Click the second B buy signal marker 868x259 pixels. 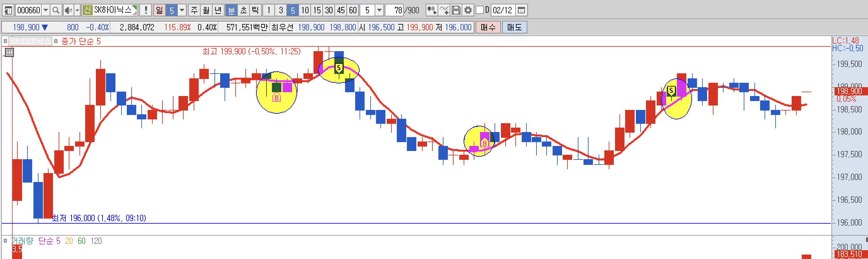484,143
